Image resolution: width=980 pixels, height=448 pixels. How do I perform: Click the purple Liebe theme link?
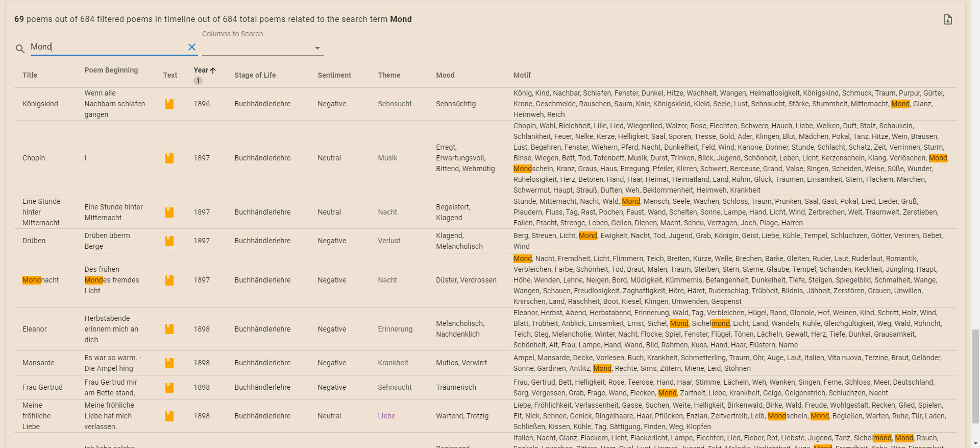point(386,416)
